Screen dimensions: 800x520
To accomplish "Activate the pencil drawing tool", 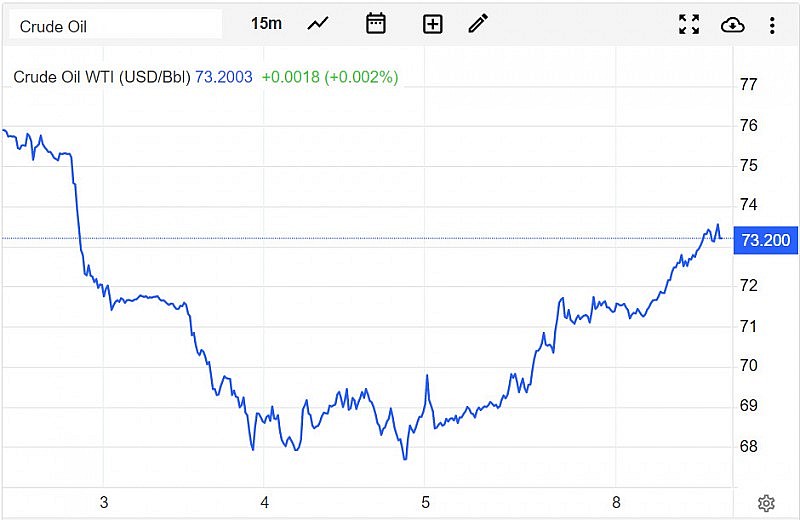I will pos(478,24).
